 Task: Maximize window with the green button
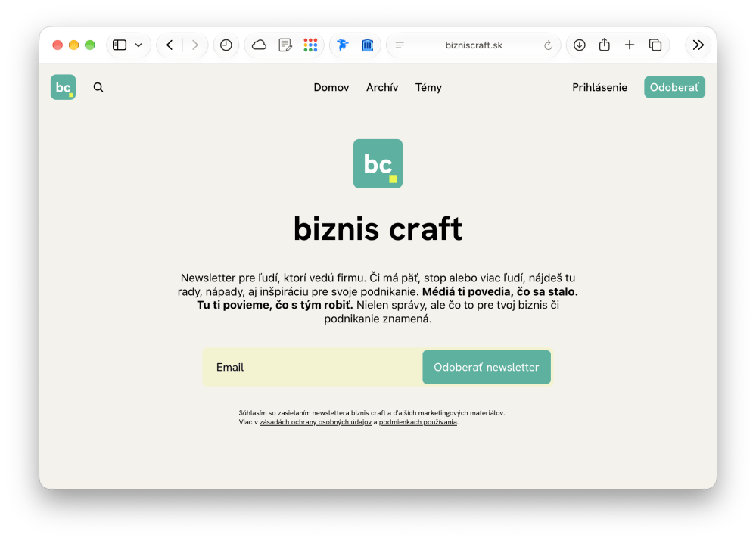pyautogui.click(x=90, y=45)
